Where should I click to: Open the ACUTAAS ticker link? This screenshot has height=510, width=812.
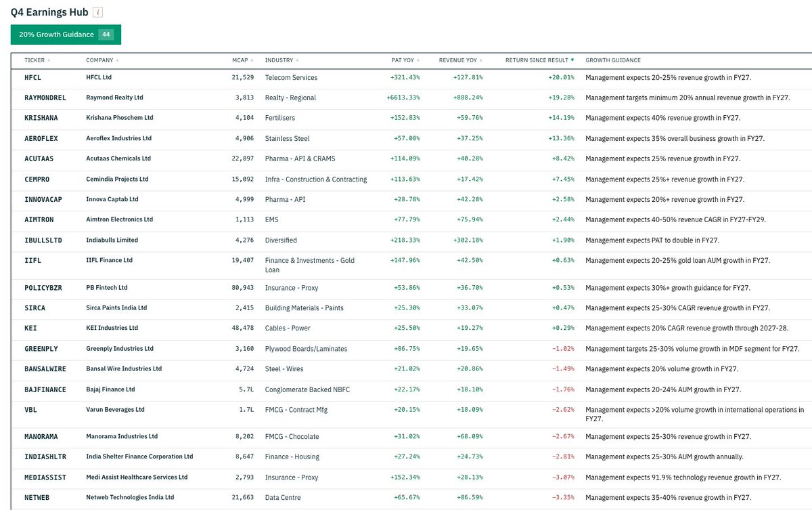(39, 159)
